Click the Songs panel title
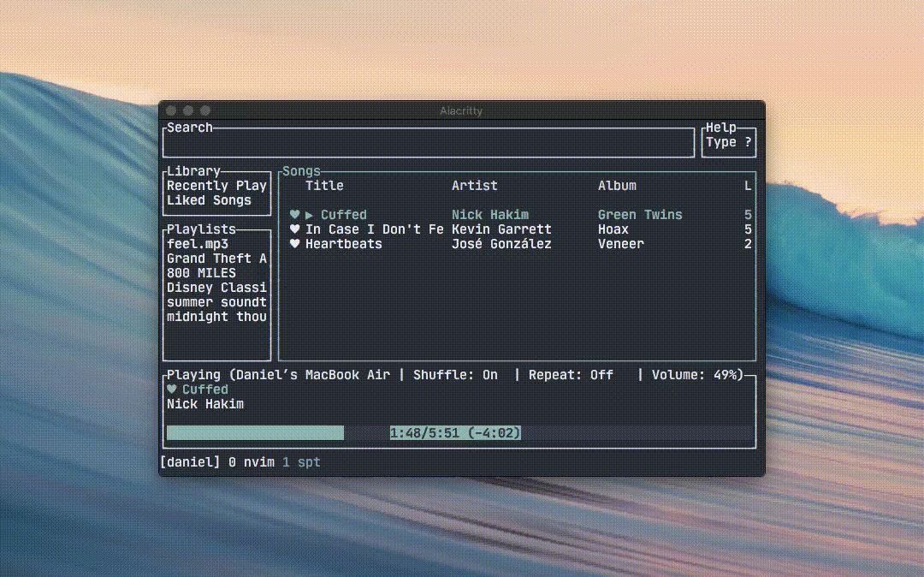The image size is (924, 577). tap(301, 171)
